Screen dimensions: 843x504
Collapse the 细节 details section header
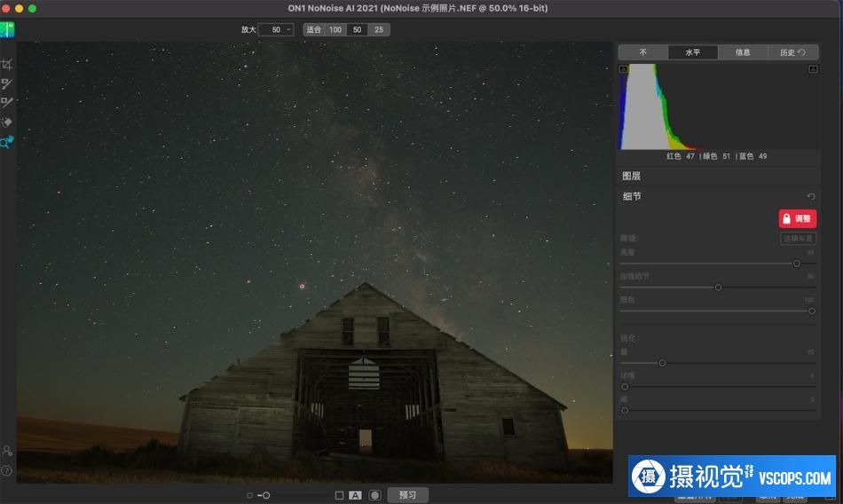[632, 196]
